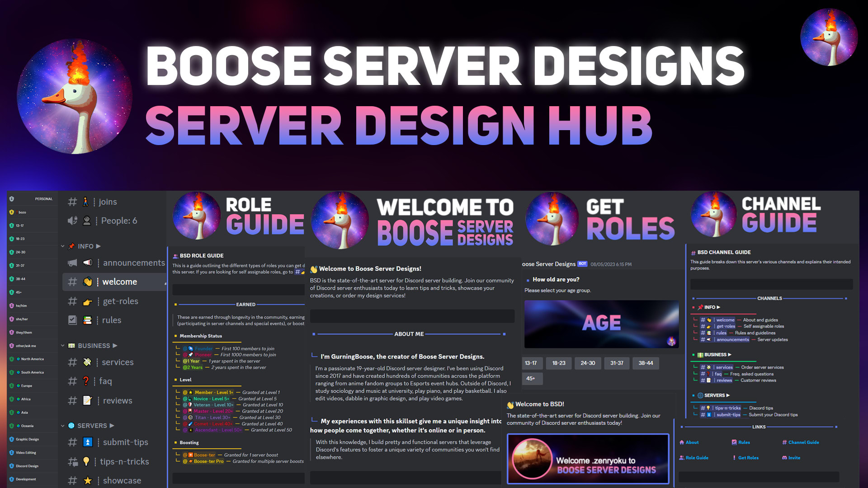
Task: Select the 31-37 age button below the AGE banner
Action: point(617,363)
